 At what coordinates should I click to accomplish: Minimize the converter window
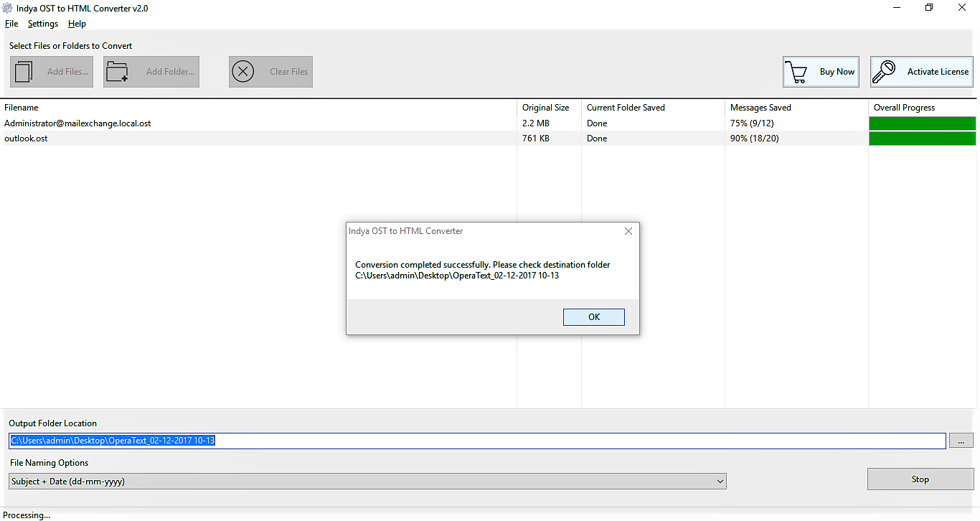[897, 8]
